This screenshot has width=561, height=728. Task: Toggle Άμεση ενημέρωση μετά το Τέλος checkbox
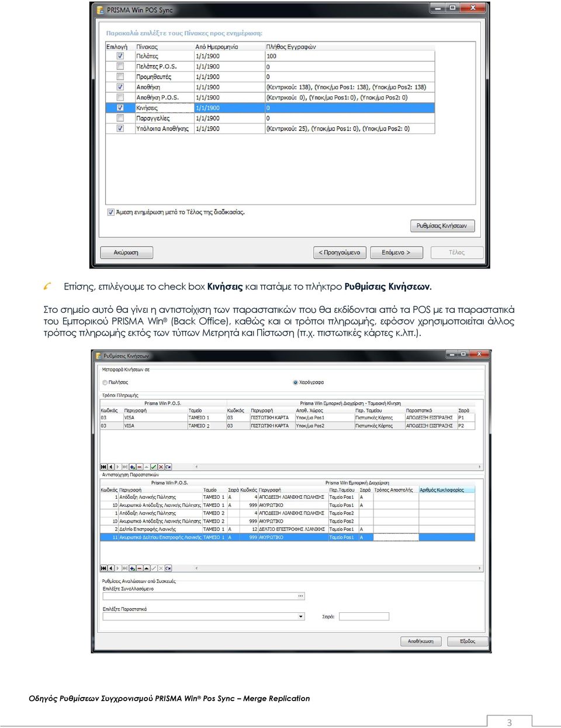coord(111,212)
